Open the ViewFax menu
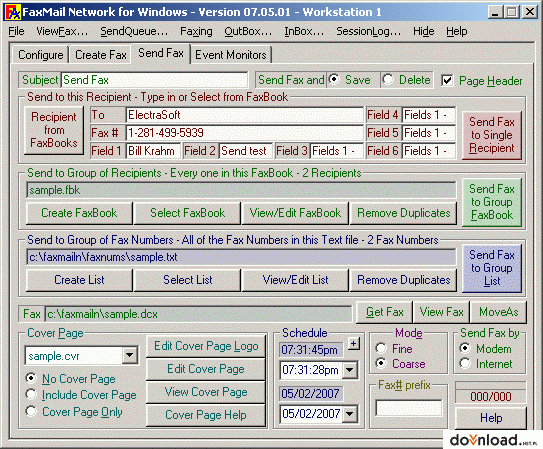This screenshot has width=543, height=449. (x=62, y=31)
